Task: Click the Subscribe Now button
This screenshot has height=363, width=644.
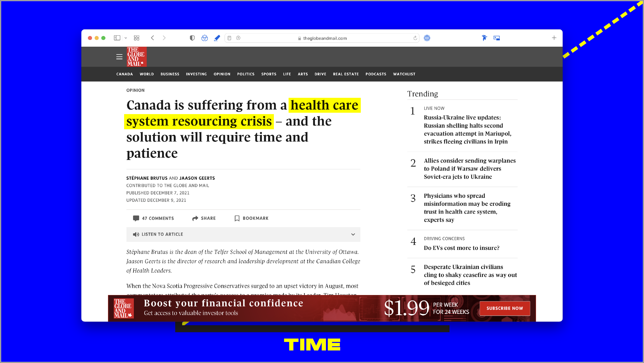Action: [x=505, y=308]
